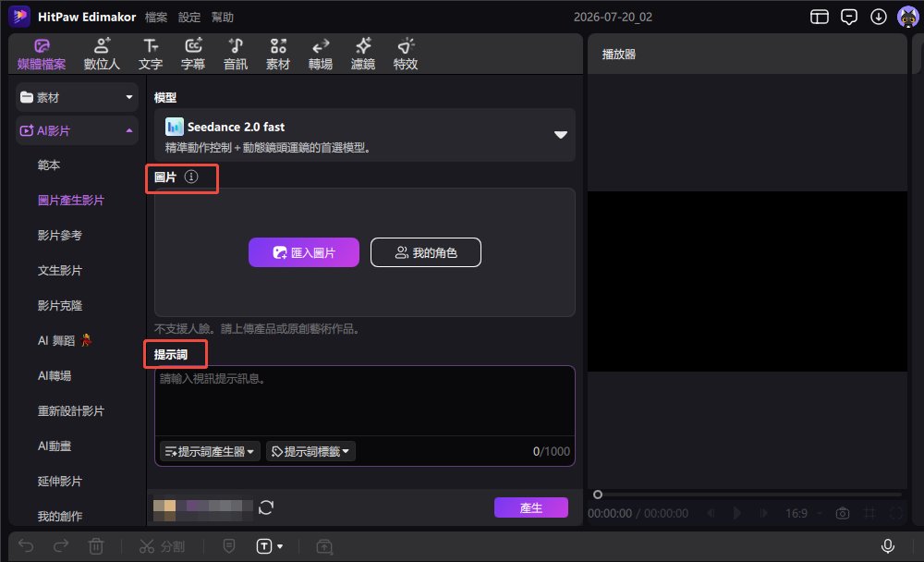
Task: Click the snapshot camera icon in player
Action: pyautogui.click(x=843, y=513)
